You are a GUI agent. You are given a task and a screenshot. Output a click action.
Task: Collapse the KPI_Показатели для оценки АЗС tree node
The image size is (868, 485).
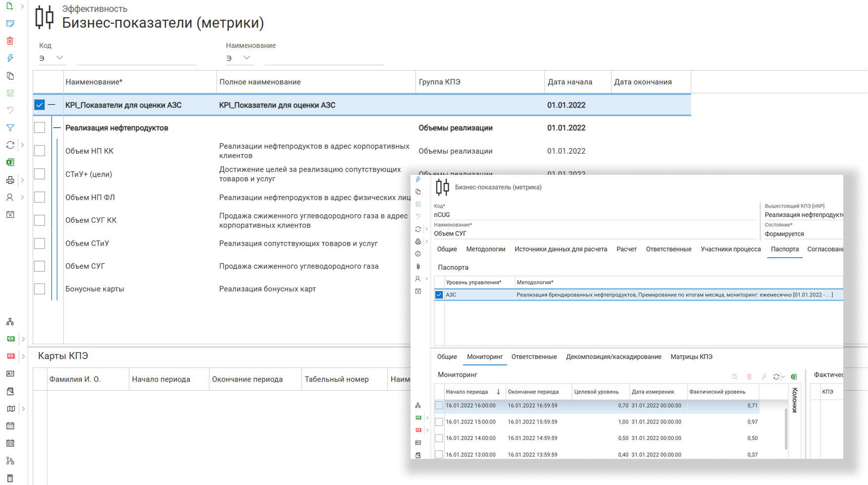click(x=52, y=105)
